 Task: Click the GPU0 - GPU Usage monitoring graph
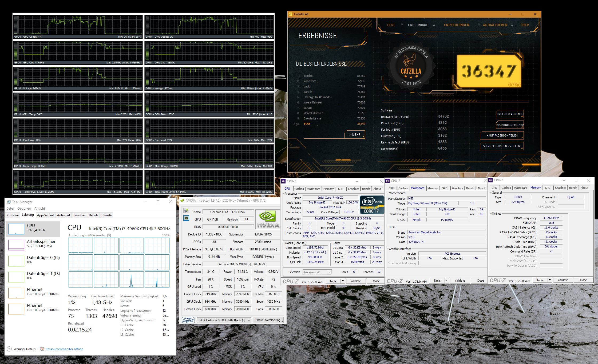(78, 27)
